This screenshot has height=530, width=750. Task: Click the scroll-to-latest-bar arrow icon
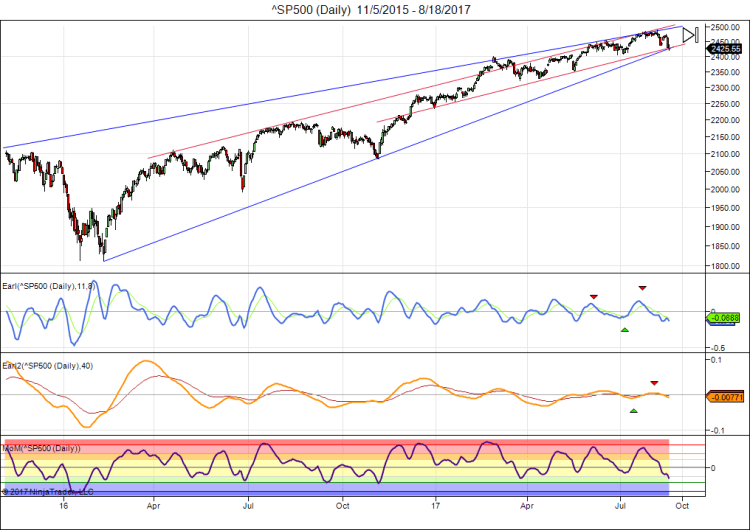(690, 36)
